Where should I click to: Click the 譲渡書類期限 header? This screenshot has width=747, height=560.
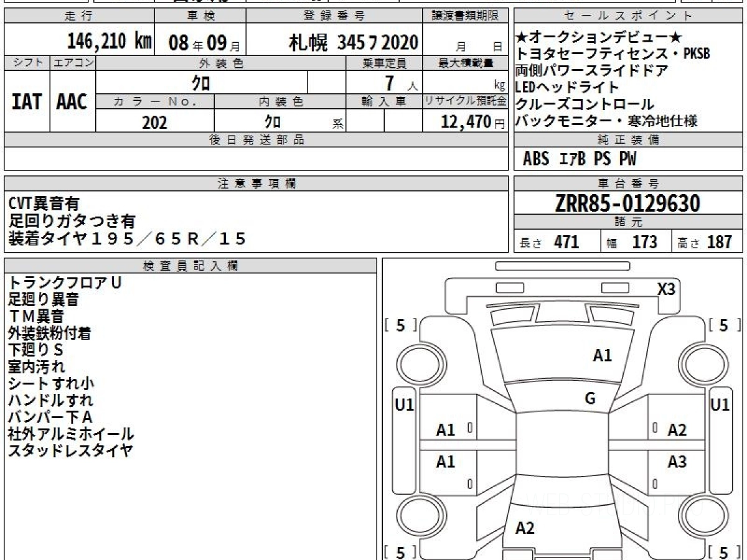(x=466, y=16)
